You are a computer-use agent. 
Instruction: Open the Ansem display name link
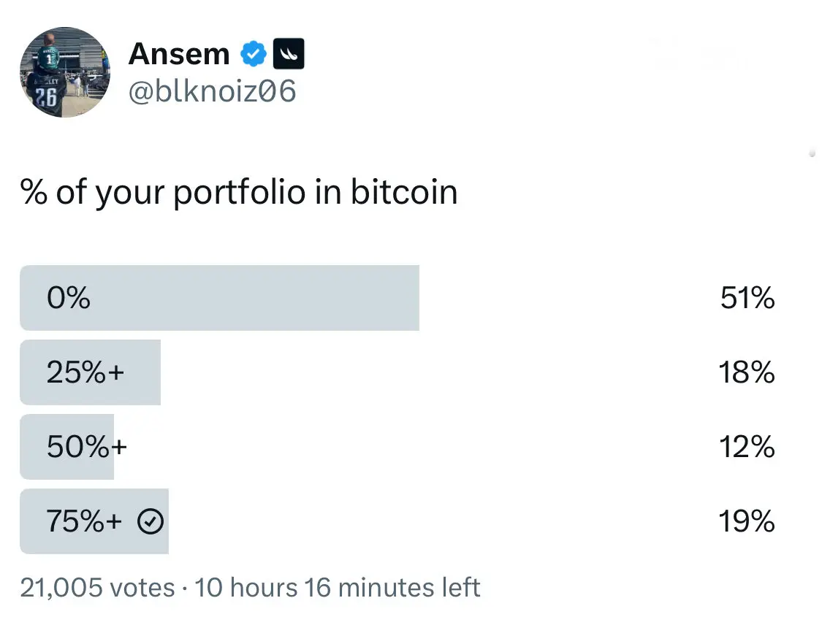pyautogui.click(x=179, y=53)
